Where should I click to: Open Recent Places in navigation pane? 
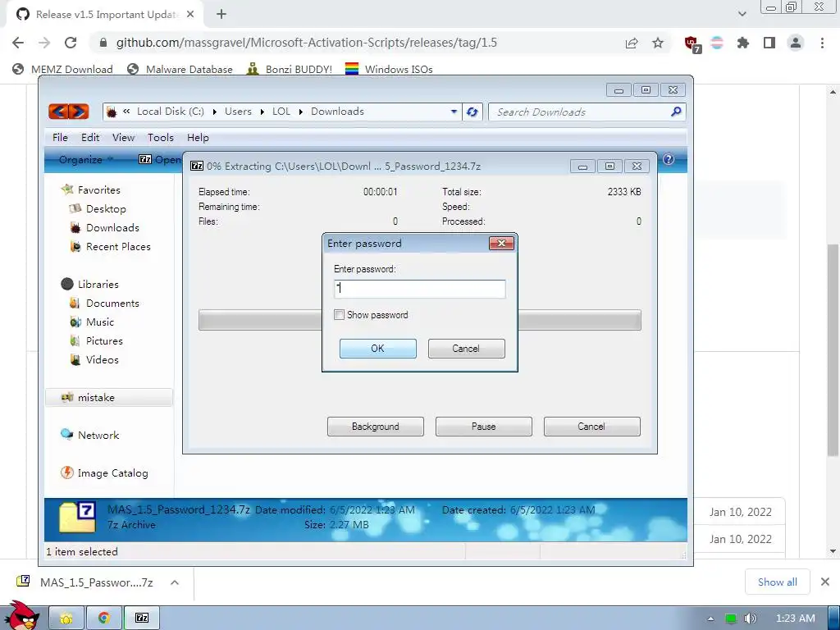pyautogui.click(x=118, y=246)
